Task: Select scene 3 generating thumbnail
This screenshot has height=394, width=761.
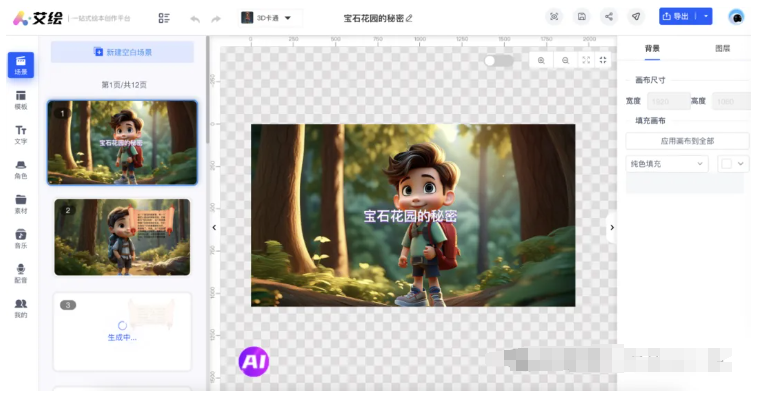Action: [122, 331]
